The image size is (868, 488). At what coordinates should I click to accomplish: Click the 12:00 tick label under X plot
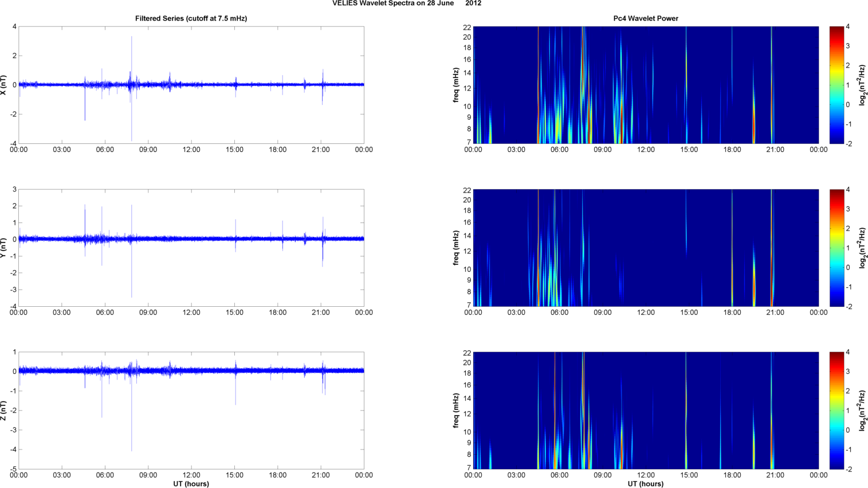[191, 150]
